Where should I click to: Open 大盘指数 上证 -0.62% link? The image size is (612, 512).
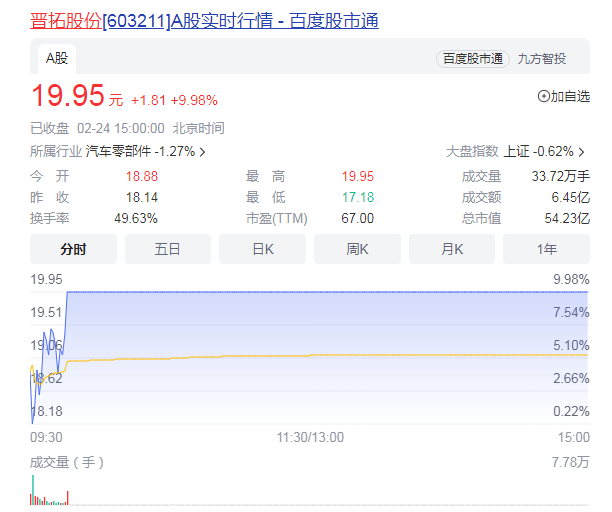(x=515, y=151)
